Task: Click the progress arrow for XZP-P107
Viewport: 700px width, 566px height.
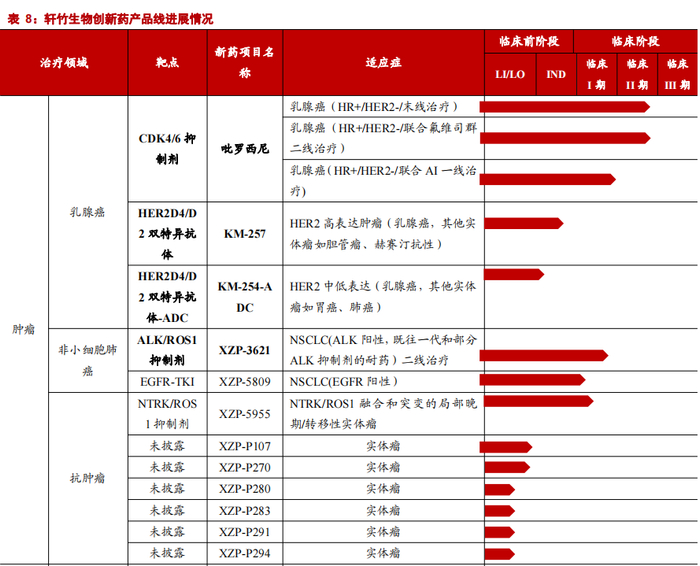Action: [506, 447]
